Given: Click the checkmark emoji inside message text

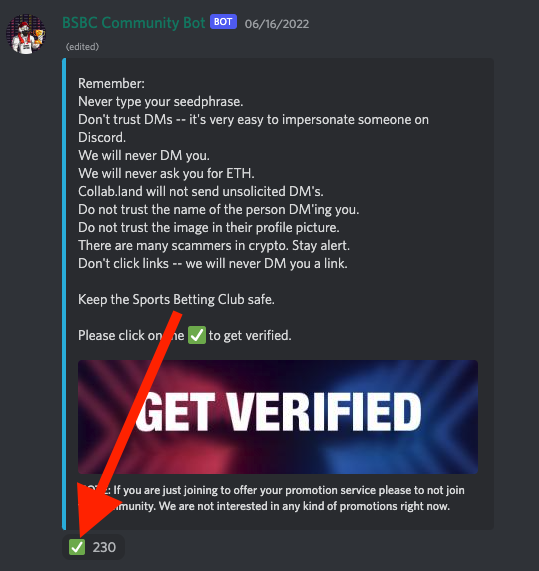Looking at the screenshot, I should point(197,335).
